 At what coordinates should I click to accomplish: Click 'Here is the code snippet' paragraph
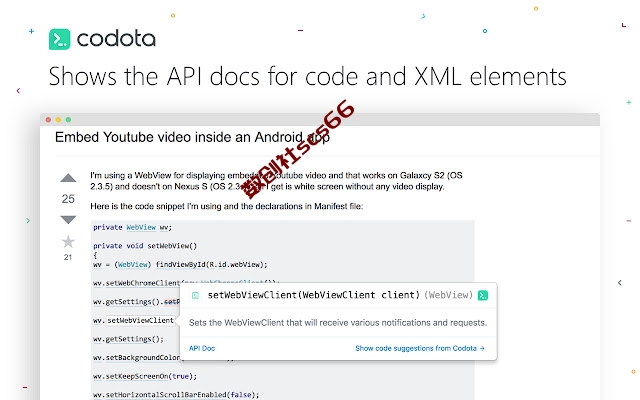227,206
